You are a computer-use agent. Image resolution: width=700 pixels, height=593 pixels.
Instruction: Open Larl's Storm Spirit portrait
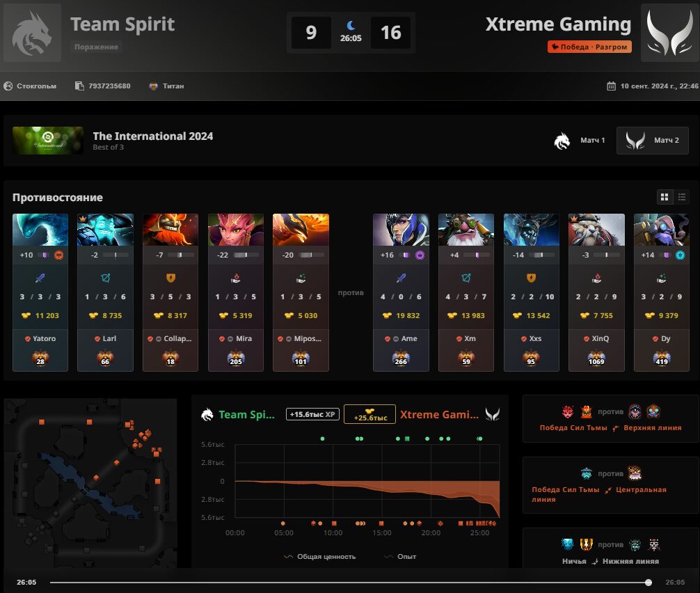coord(105,230)
